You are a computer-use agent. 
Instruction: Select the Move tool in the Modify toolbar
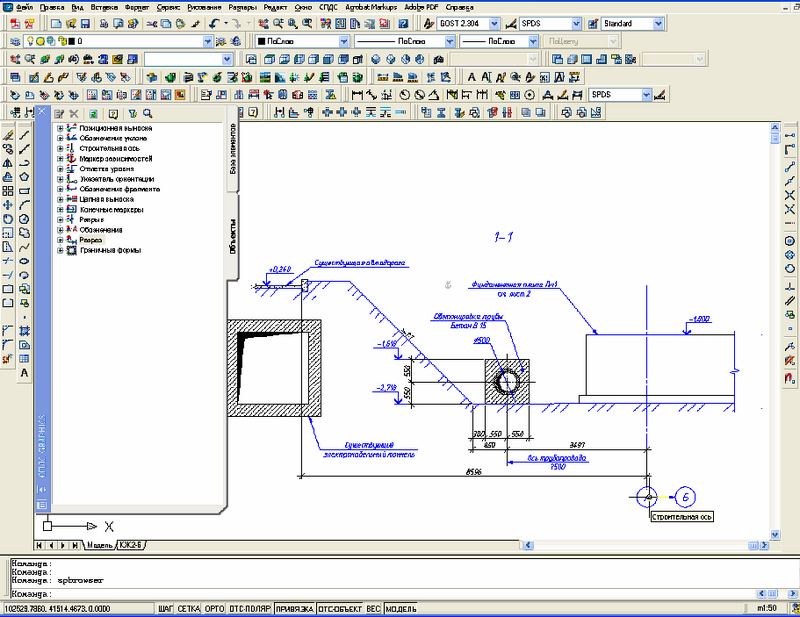pyautogui.click(x=8, y=205)
